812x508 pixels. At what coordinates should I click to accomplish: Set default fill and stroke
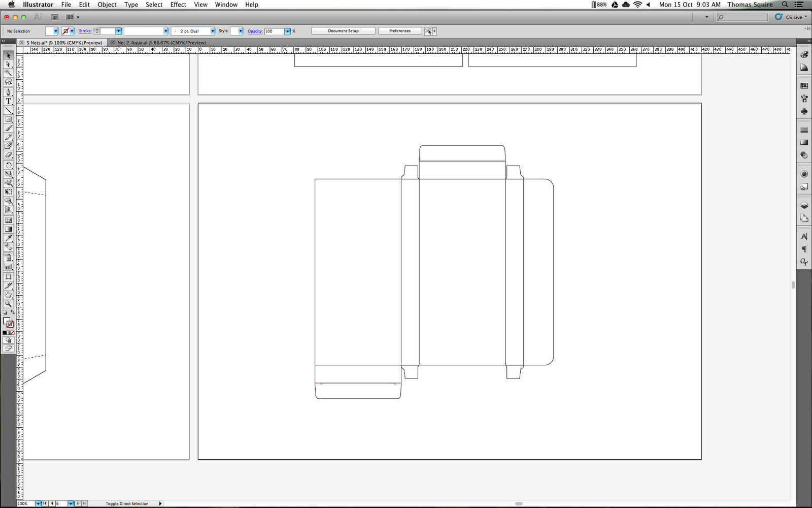click(5, 311)
